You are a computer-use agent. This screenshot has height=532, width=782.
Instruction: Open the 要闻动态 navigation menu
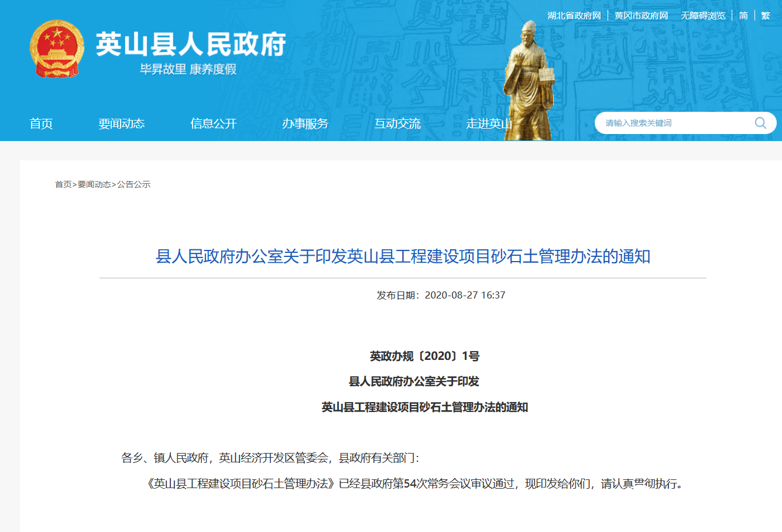121,123
